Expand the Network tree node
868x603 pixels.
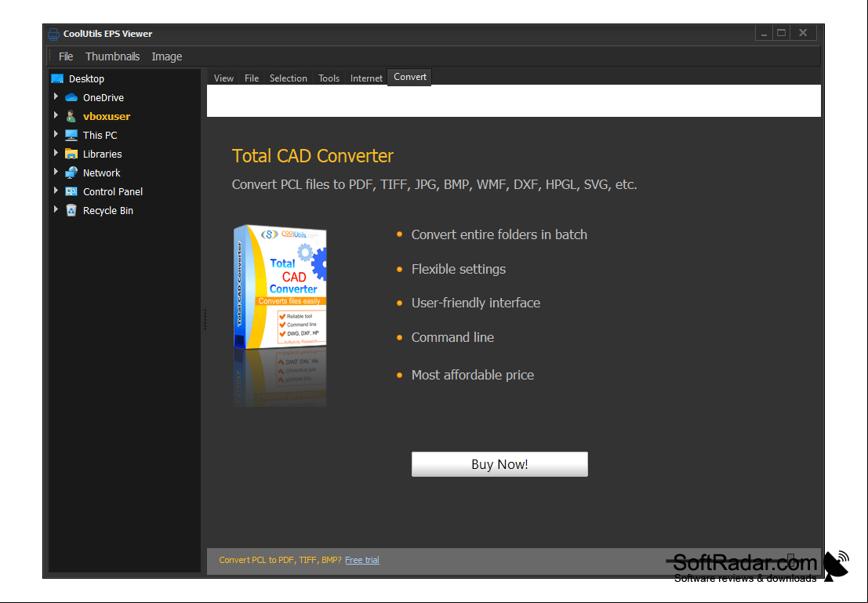click(x=56, y=173)
